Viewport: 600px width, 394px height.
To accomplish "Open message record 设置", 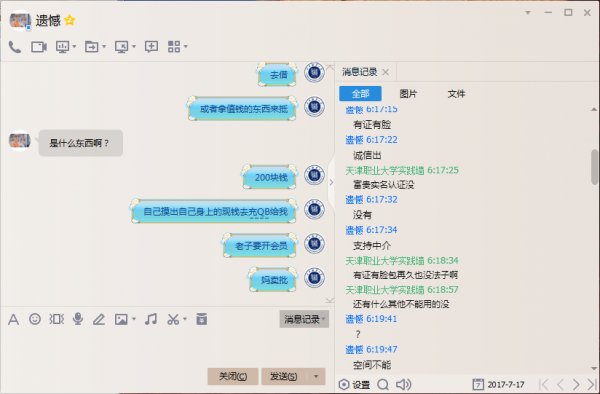I will click(x=354, y=384).
